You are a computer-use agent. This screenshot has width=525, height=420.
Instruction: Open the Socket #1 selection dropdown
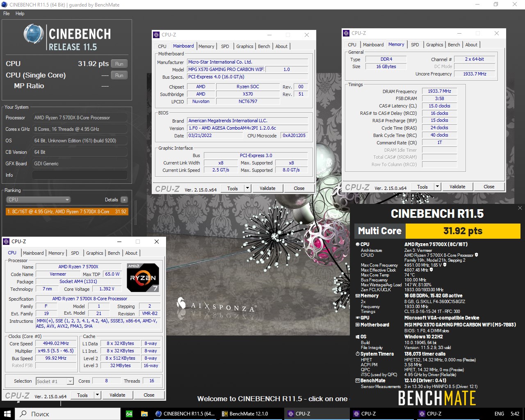55,381
